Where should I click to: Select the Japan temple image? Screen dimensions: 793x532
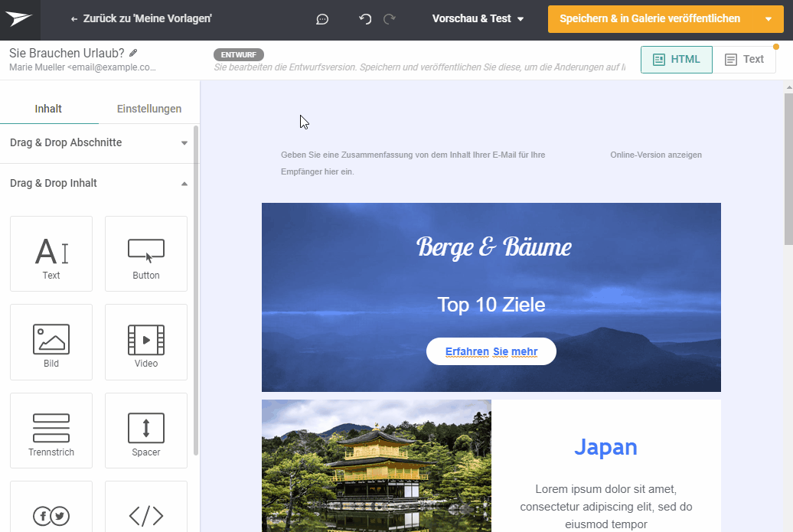click(x=377, y=465)
